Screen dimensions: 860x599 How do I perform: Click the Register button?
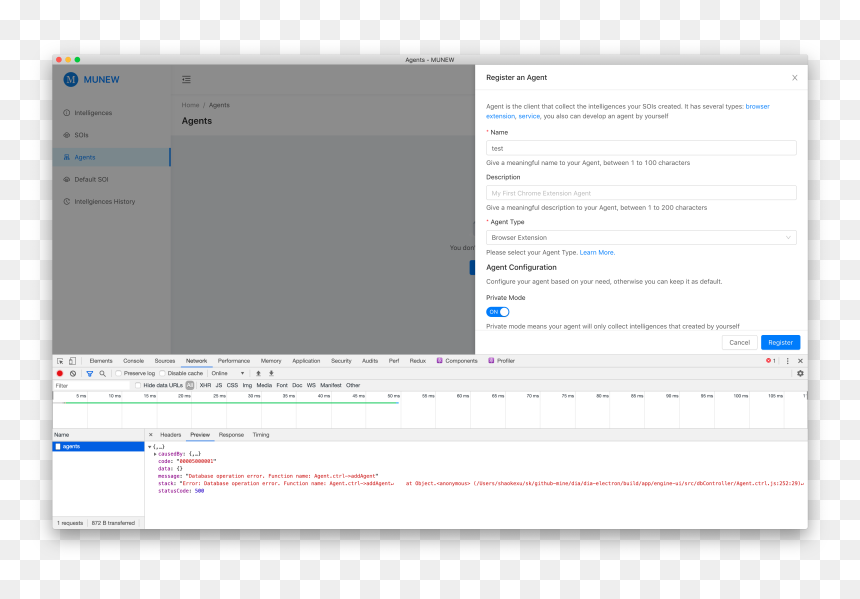780,342
